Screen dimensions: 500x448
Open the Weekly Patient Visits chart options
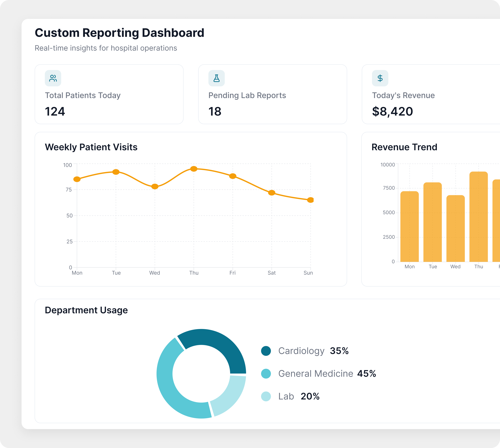pos(91,147)
